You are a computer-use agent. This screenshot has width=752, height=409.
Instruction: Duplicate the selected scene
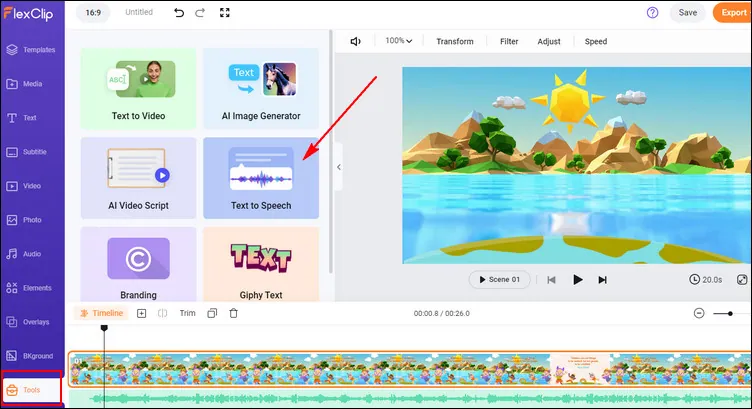(212, 314)
